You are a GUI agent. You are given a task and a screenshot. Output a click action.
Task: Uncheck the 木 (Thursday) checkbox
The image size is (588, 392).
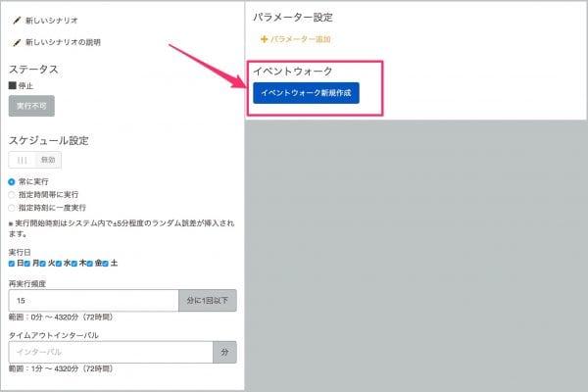74,264
